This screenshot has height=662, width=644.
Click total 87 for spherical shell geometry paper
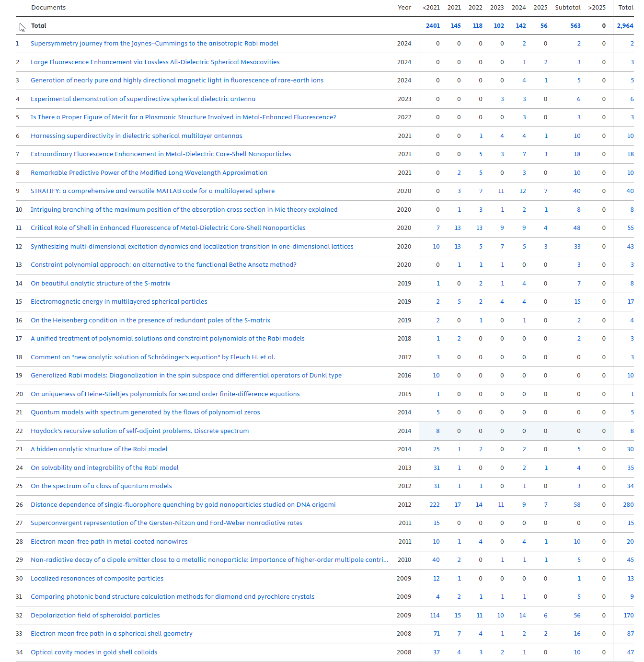tap(630, 634)
